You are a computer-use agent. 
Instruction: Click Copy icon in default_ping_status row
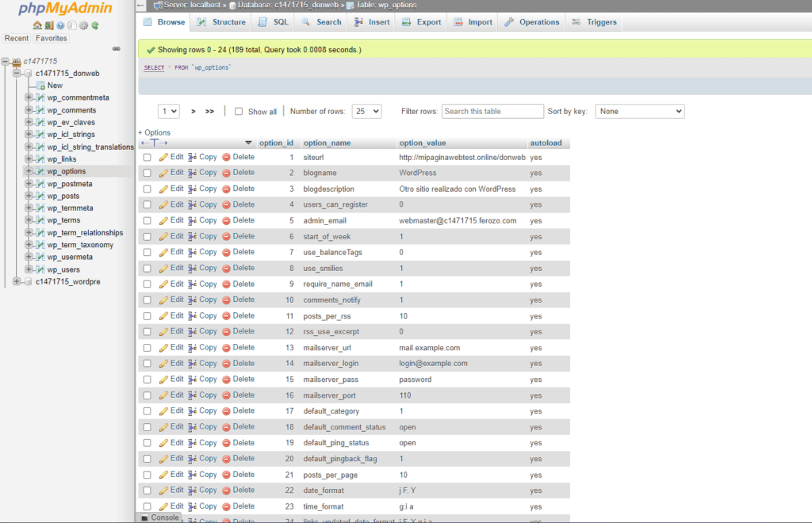click(x=192, y=443)
